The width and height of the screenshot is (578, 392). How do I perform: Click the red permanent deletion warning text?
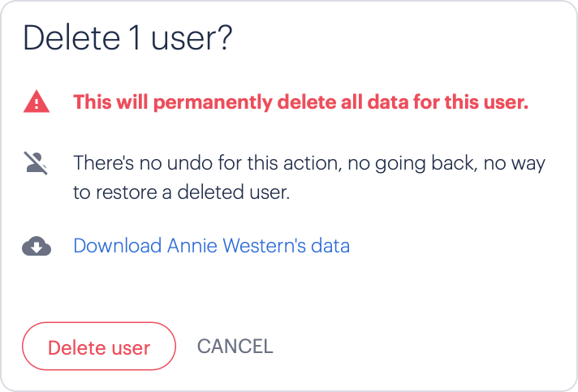tap(301, 102)
